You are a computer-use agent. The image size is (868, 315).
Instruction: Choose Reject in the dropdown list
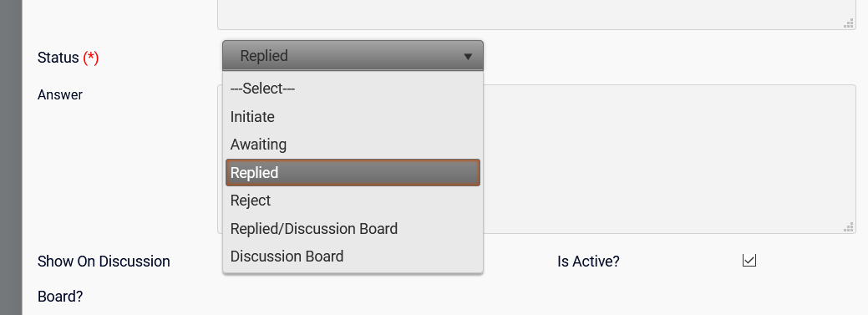pos(353,201)
